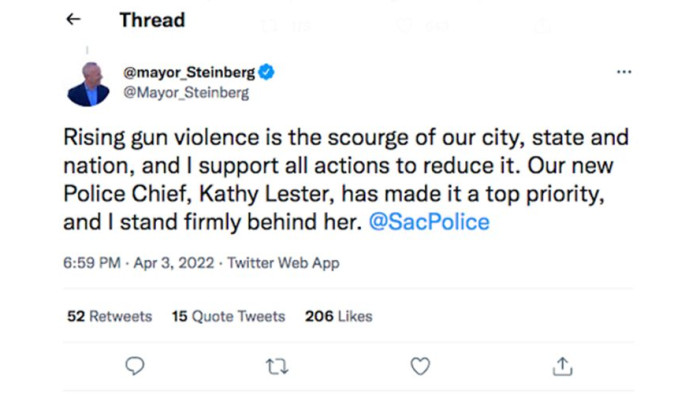Click the bold @mayor_Steinberg display name

pos(189,72)
